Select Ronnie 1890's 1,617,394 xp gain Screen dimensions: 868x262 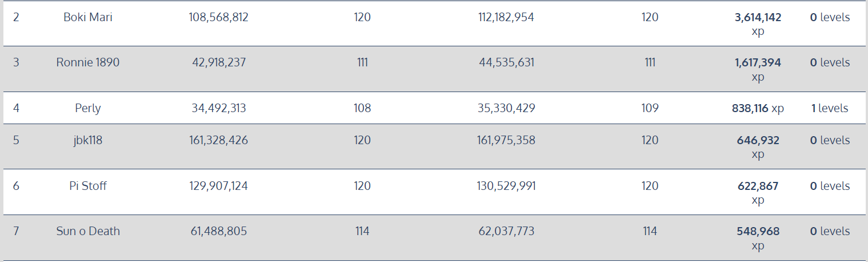[x=758, y=69]
